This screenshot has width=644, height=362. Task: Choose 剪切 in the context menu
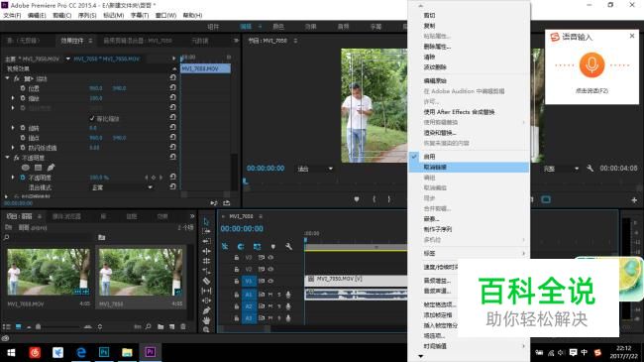429,15
